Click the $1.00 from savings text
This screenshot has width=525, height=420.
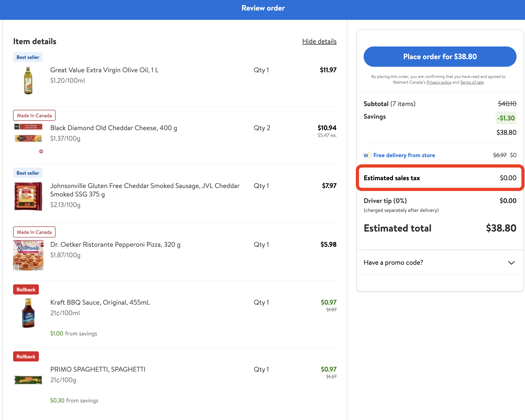[73, 334]
